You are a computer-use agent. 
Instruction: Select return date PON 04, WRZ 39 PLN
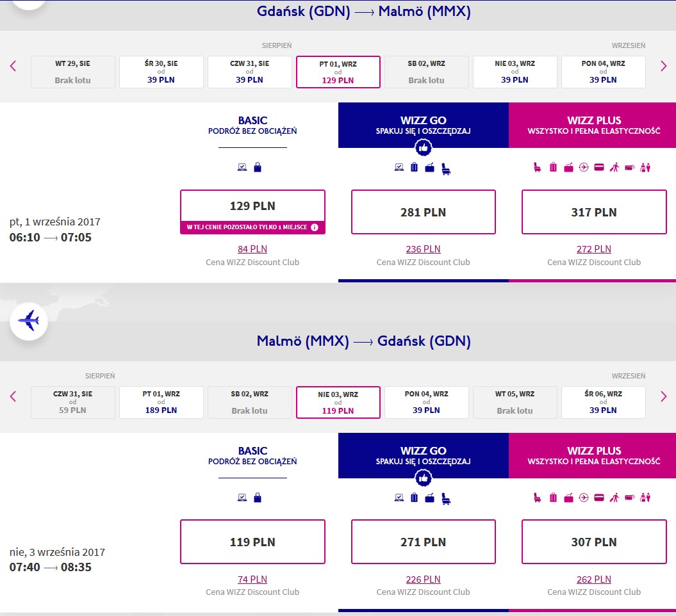tap(426, 402)
